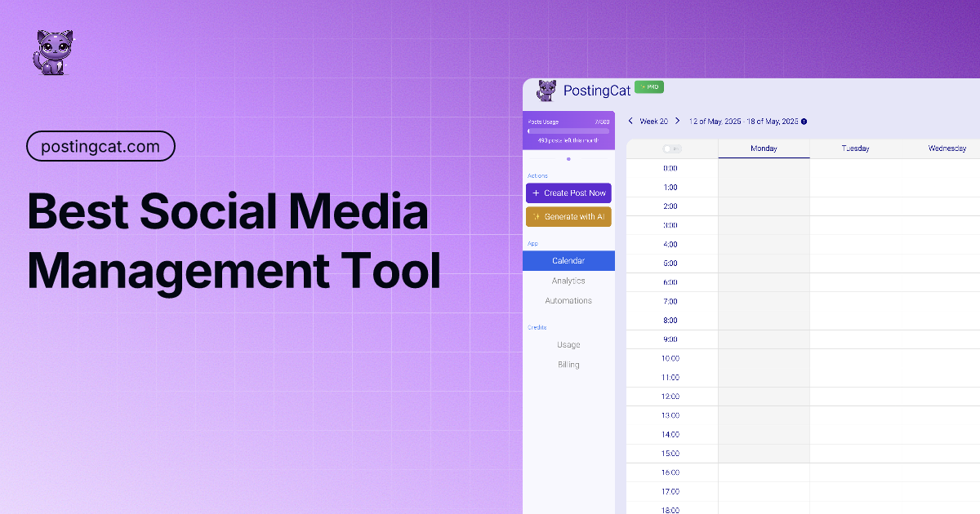
Task: Open the Calendar section in sidebar
Action: point(568,261)
